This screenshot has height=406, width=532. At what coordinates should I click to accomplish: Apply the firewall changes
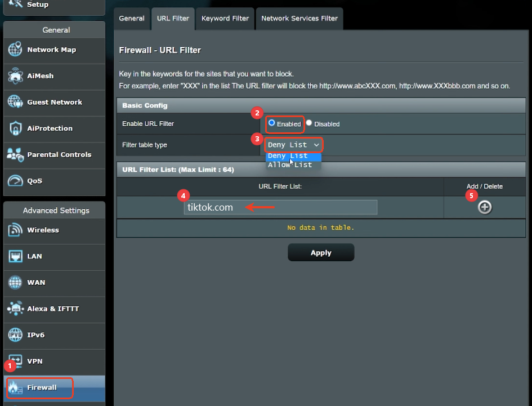click(321, 252)
